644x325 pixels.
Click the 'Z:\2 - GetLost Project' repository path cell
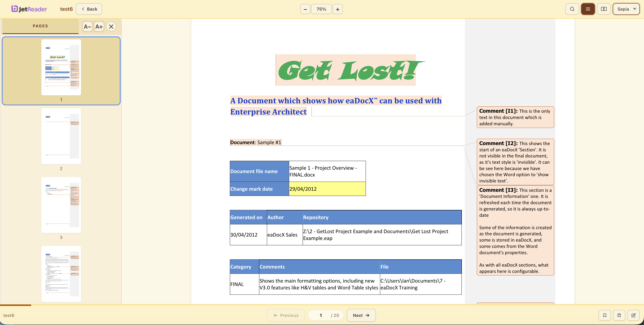pos(382,235)
